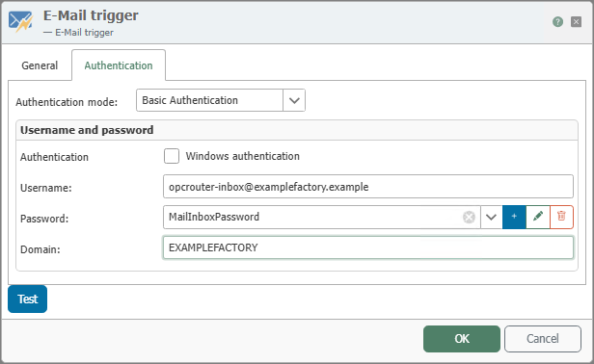594x364 pixels.
Task: Focus the Username input field
Action: (x=367, y=187)
